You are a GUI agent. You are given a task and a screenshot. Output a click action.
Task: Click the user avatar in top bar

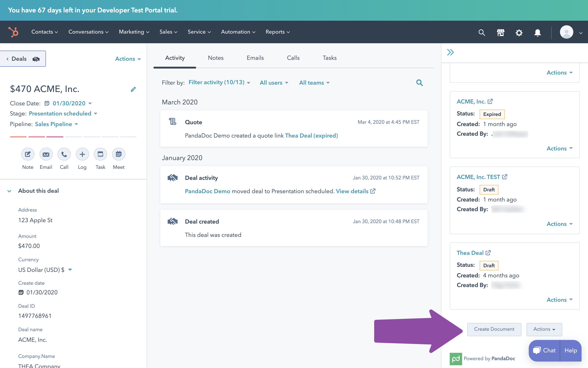567,32
